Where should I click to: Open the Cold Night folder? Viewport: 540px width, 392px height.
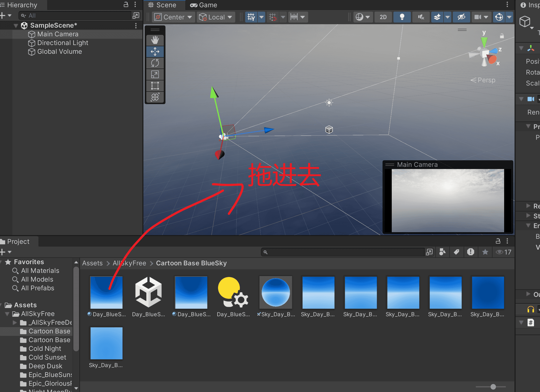pyautogui.click(x=45, y=349)
